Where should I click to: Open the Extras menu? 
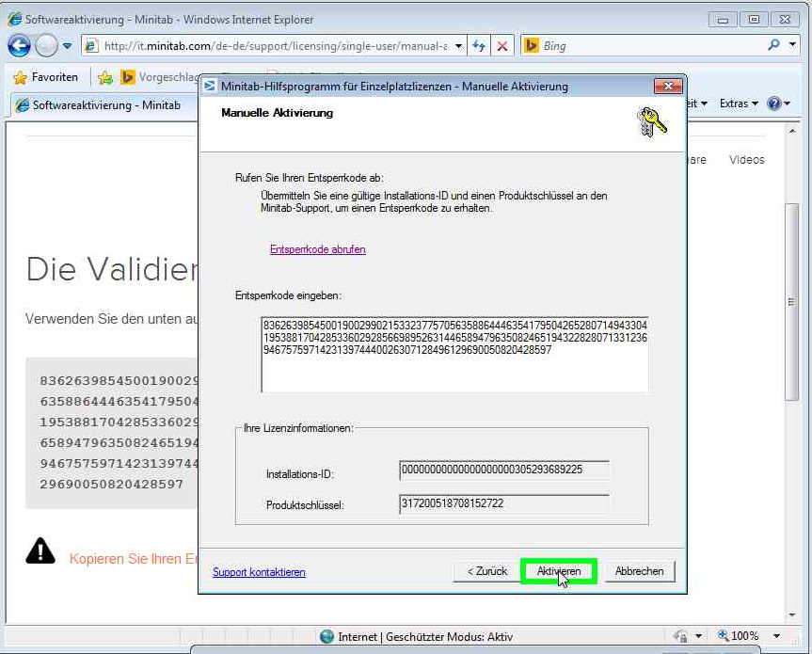739,104
